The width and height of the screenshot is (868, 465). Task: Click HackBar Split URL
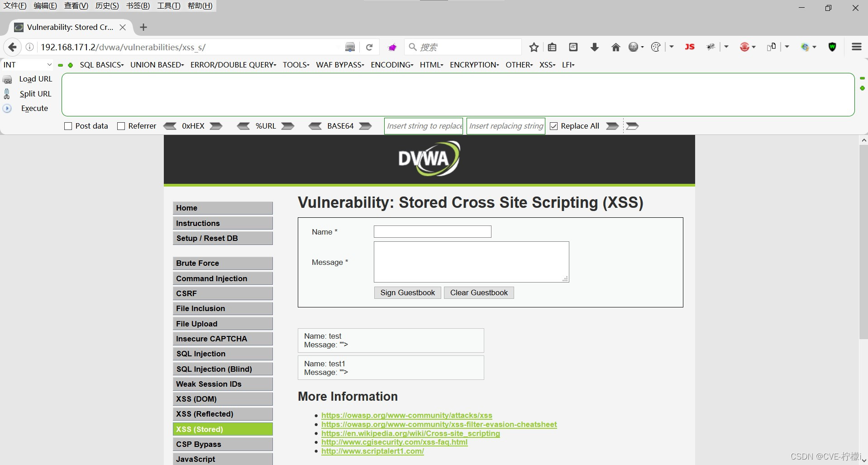[x=35, y=94]
